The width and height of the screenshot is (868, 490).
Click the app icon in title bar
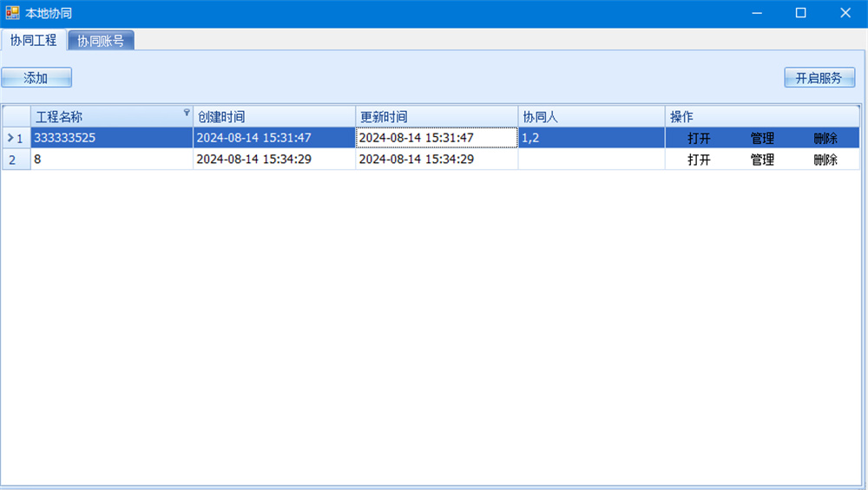(x=13, y=13)
